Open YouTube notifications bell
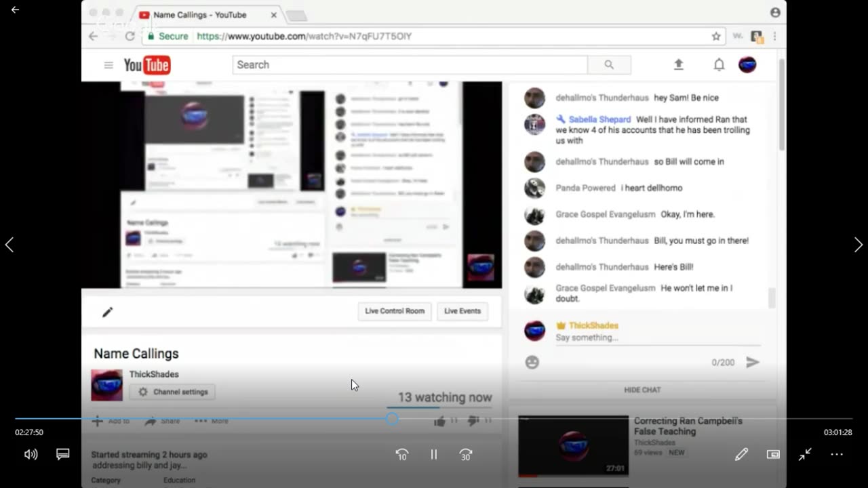This screenshot has height=488, width=868. (719, 65)
